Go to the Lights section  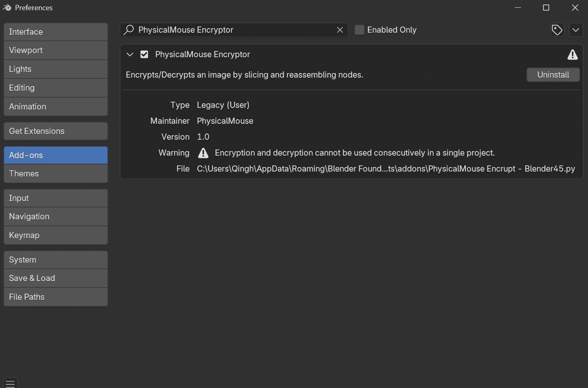coord(56,69)
